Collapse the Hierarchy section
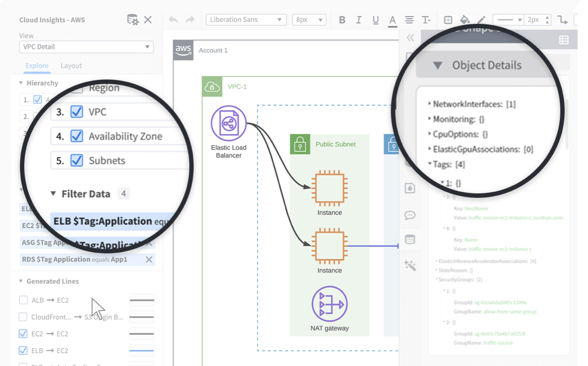The image size is (588, 366). click(x=21, y=83)
